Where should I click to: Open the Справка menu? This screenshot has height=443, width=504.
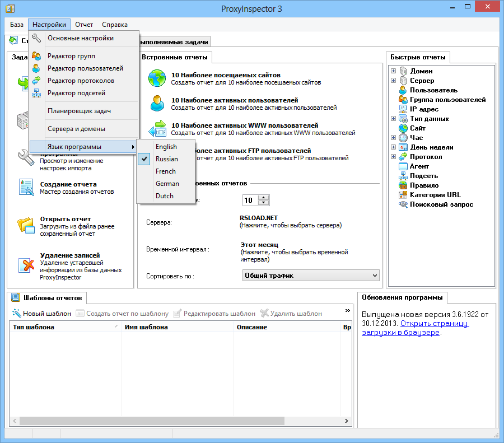point(115,25)
